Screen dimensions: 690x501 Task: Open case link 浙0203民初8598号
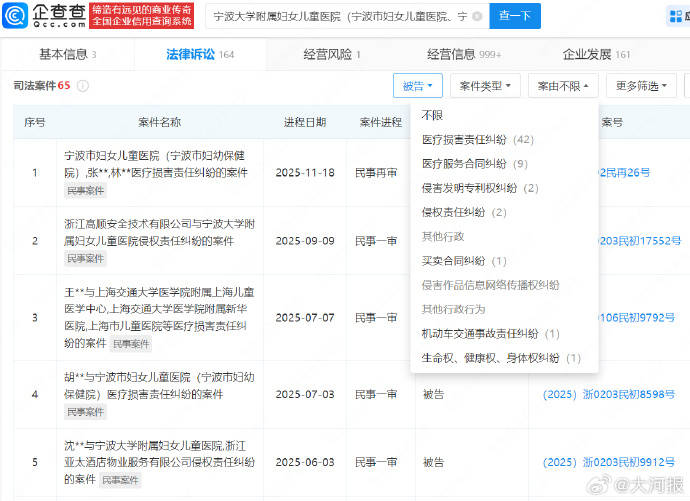[x=609, y=395]
